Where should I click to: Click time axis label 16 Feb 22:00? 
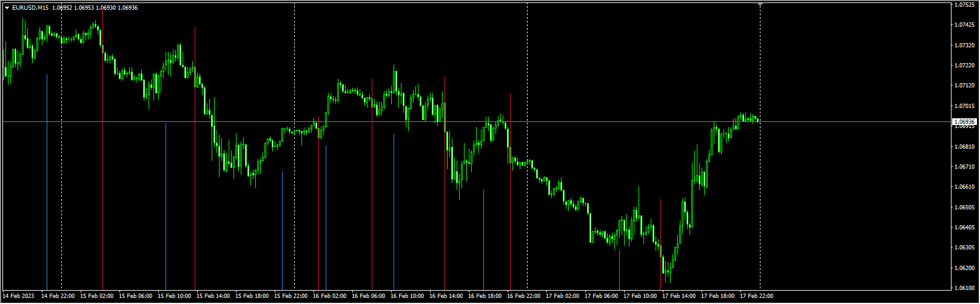tap(524, 297)
